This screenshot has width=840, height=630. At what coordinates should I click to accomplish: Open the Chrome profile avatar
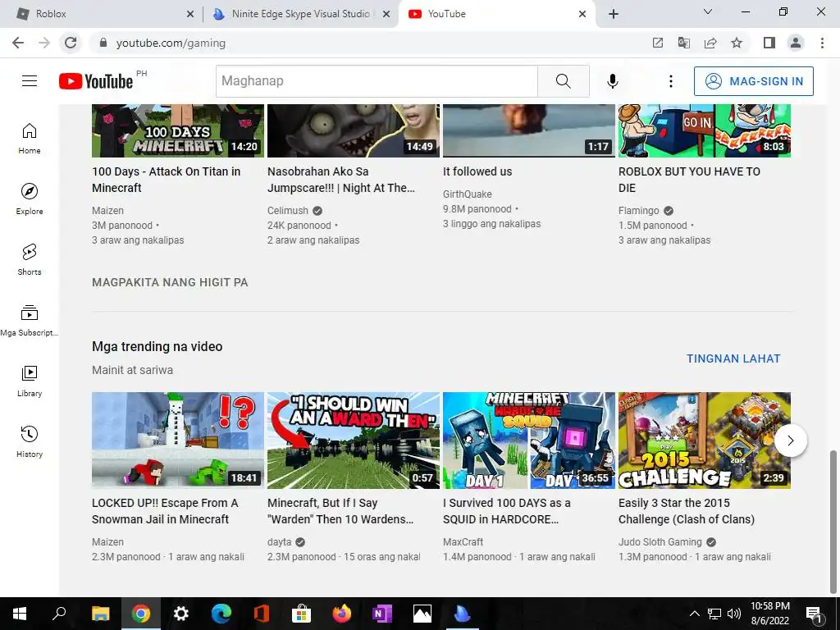(x=796, y=43)
